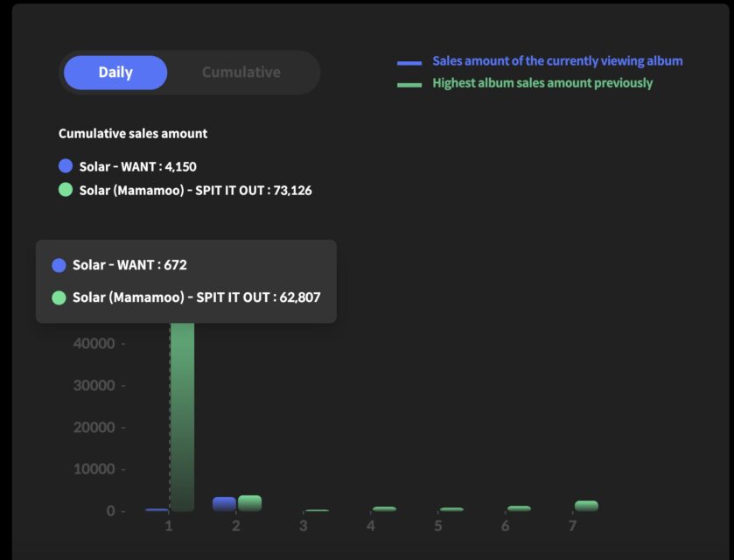Click the green bar for day 5
The image size is (734, 560).
[x=451, y=509]
